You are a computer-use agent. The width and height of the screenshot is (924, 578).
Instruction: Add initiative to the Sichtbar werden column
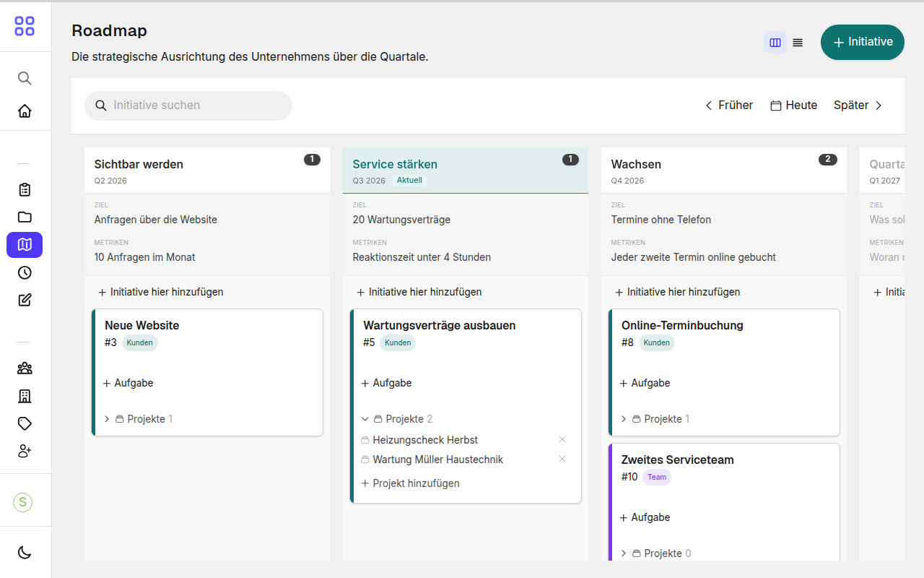coord(161,292)
